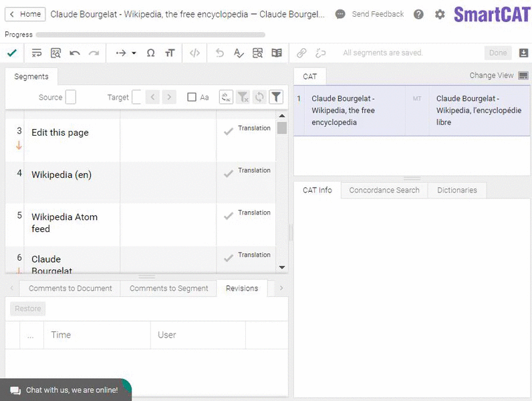Click scroll down arrow in segments list
The image size is (532, 401).
tap(281, 267)
